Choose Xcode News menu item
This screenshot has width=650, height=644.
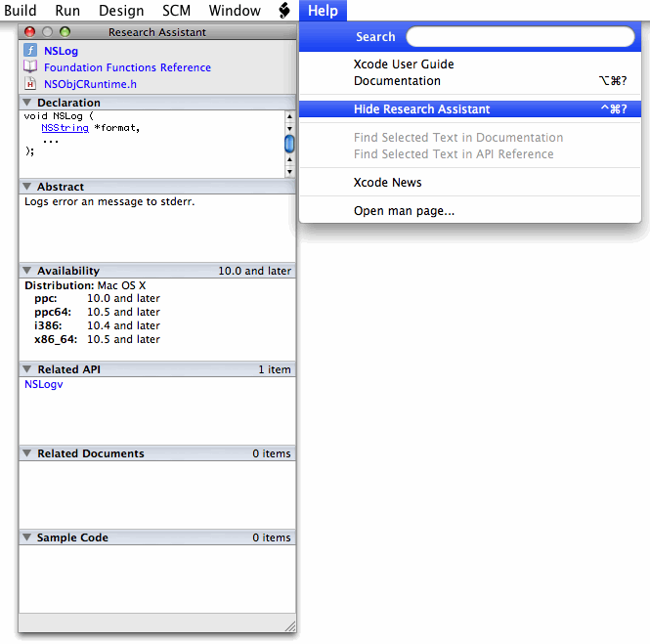470,183
